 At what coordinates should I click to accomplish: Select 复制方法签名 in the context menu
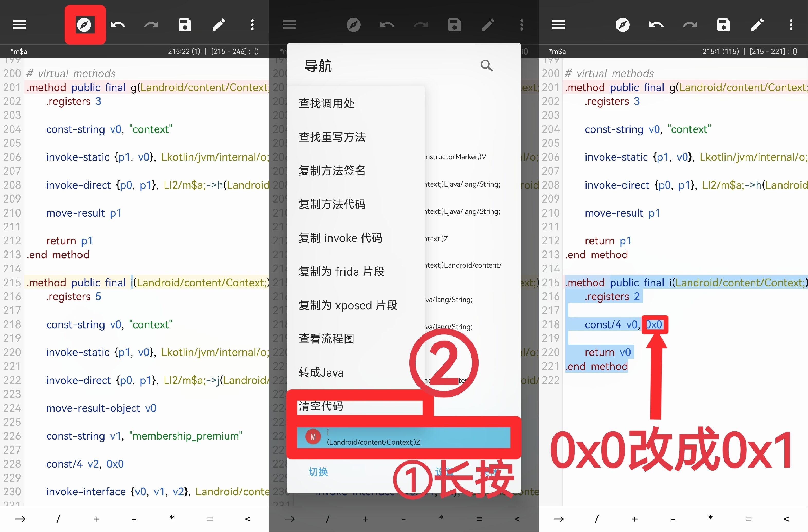[x=356, y=170]
